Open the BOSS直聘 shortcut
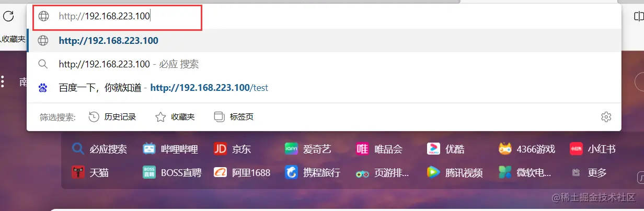 172,172
